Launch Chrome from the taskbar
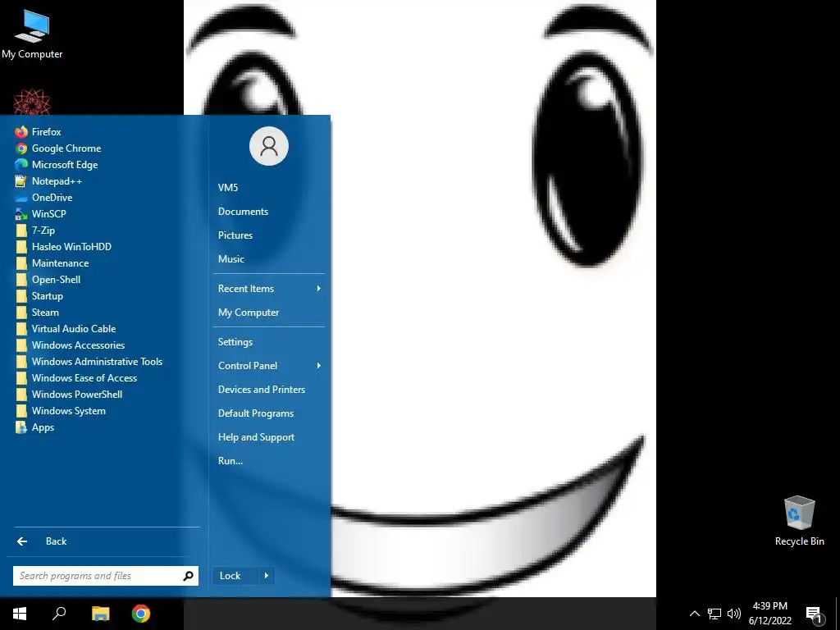 [141, 614]
